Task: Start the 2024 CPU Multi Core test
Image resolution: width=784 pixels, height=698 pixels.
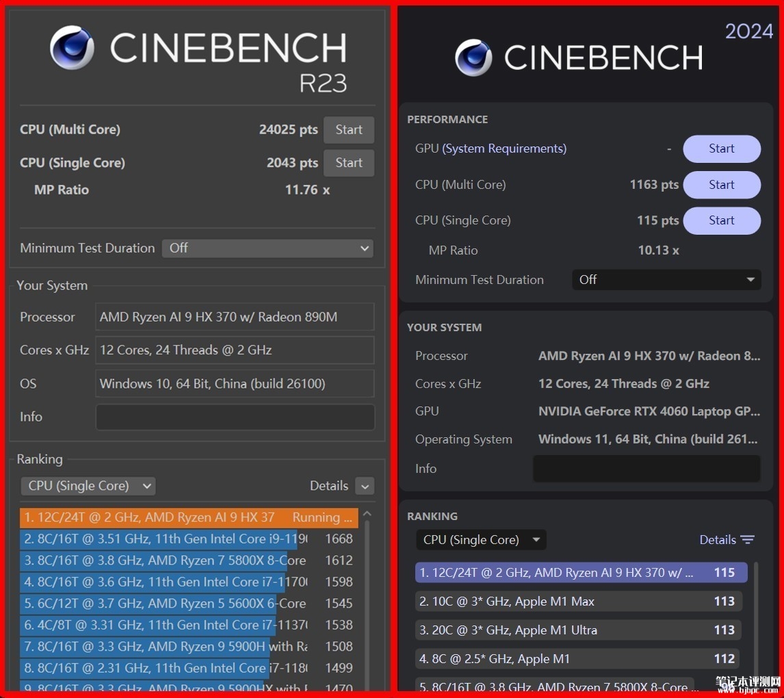Action: pos(722,185)
